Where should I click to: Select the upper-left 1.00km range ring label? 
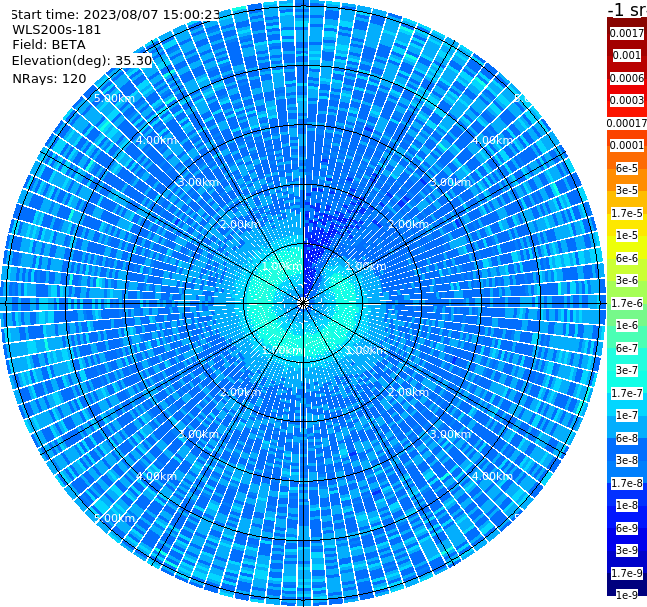click(x=283, y=266)
